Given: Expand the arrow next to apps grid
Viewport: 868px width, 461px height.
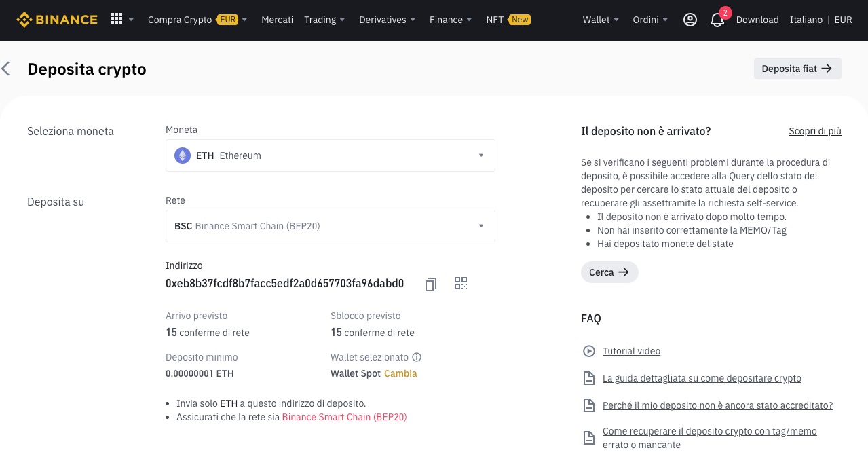Looking at the screenshot, I should click(x=131, y=20).
